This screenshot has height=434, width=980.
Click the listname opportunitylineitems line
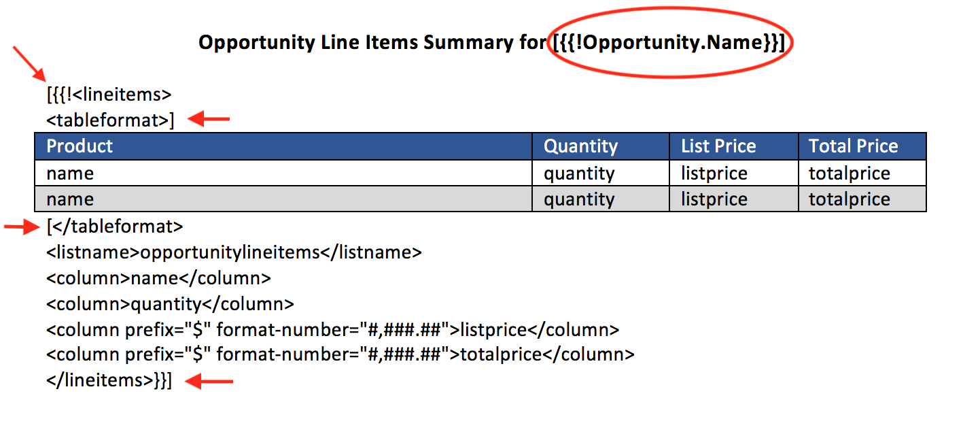234,252
